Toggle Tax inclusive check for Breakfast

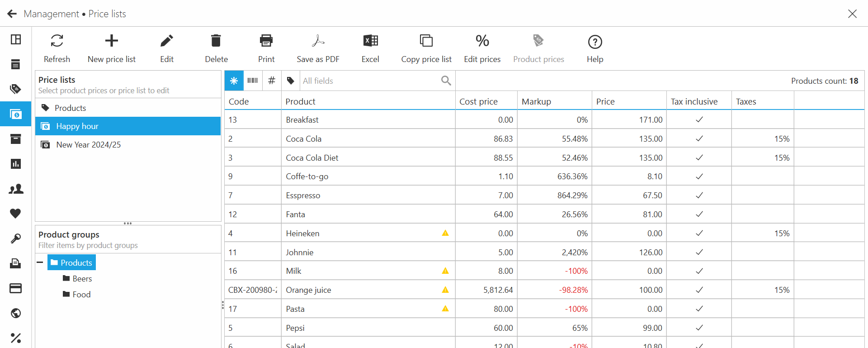tap(699, 120)
